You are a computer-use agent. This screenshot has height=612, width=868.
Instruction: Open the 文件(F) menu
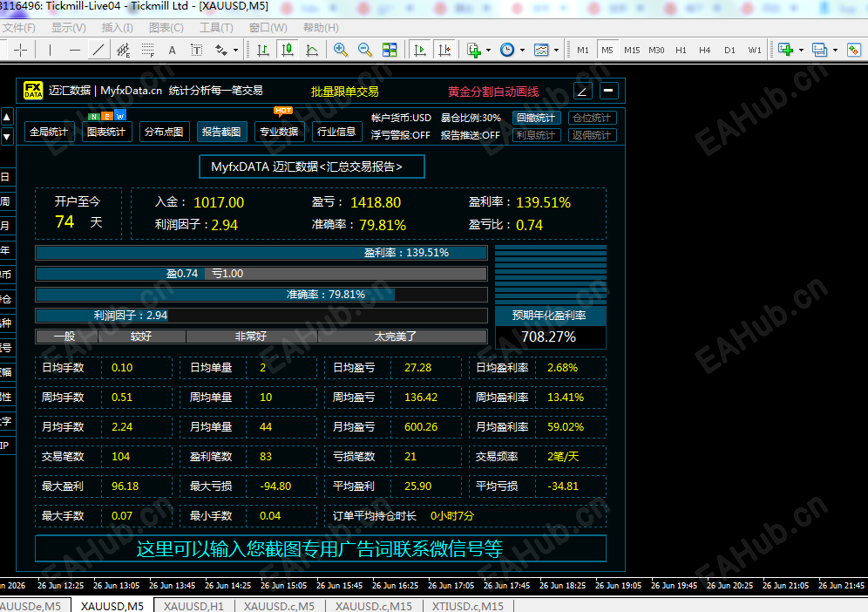(19, 28)
